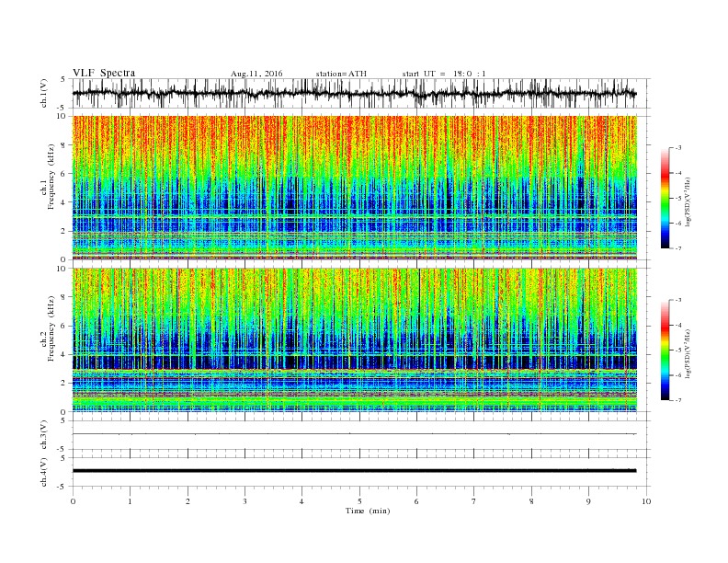Image resolution: width=728 pixels, height=563 pixels.
Task: Select the 'Aug.11, 2016' date label
Action: (256, 74)
